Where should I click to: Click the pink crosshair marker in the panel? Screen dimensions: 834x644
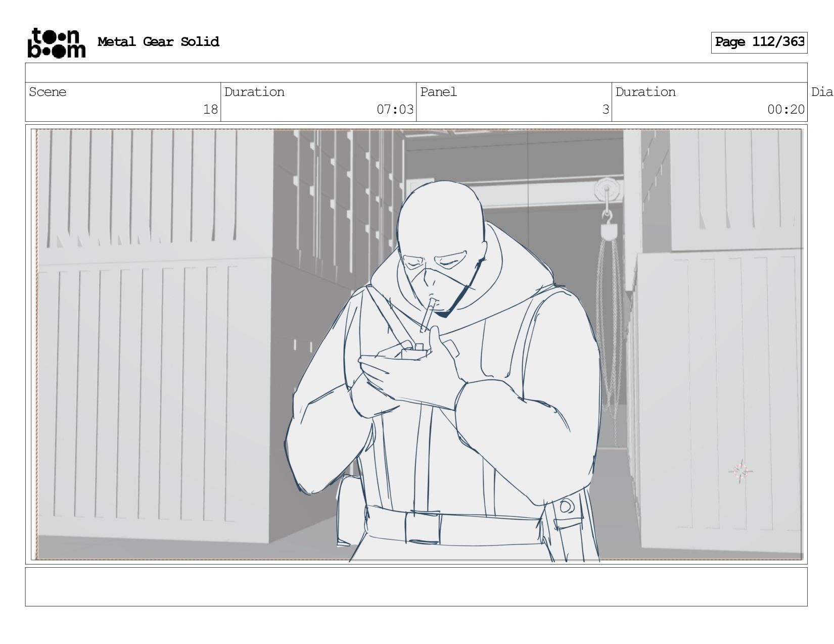click(x=740, y=471)
